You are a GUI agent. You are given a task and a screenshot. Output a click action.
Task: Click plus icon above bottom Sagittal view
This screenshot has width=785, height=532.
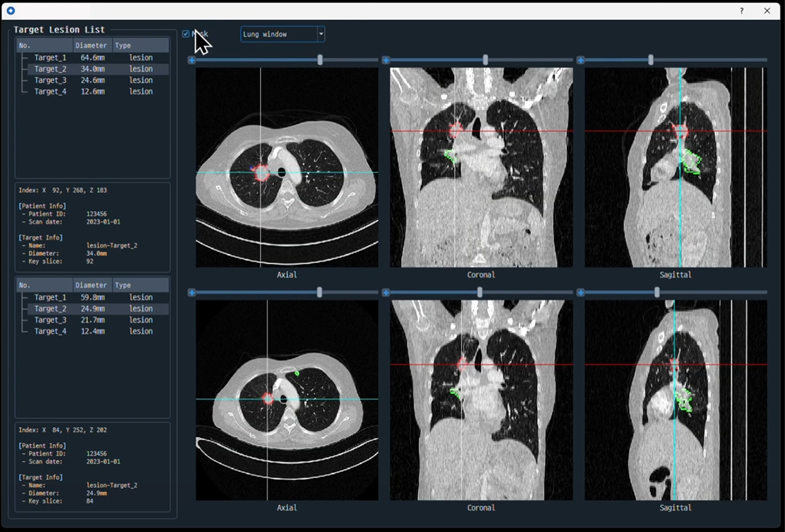tap(581, 293)
